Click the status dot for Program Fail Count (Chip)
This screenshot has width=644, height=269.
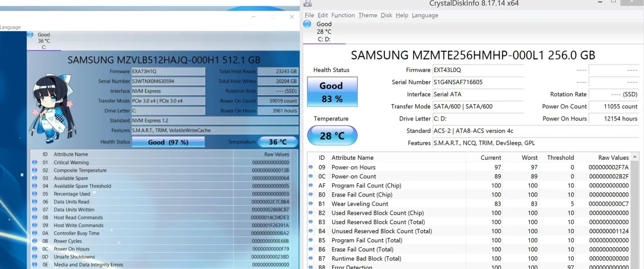point(310,185)
